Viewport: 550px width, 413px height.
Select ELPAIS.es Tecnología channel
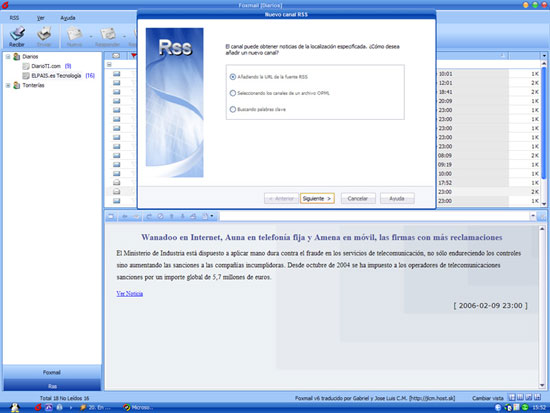[56, 75]
